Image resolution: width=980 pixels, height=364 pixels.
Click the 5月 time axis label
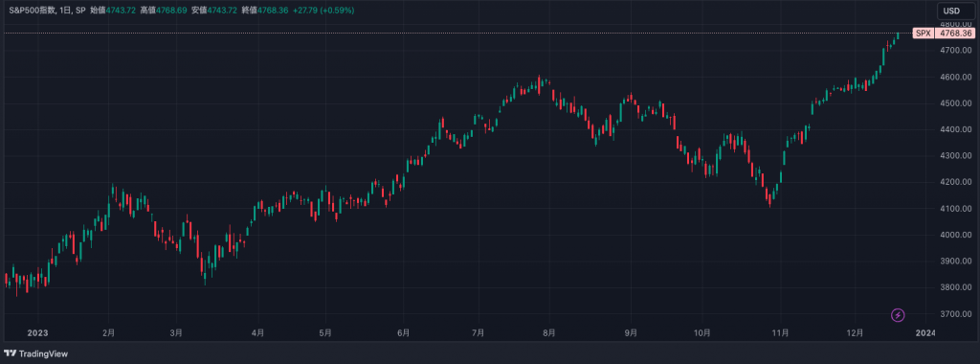coord(324,332)
